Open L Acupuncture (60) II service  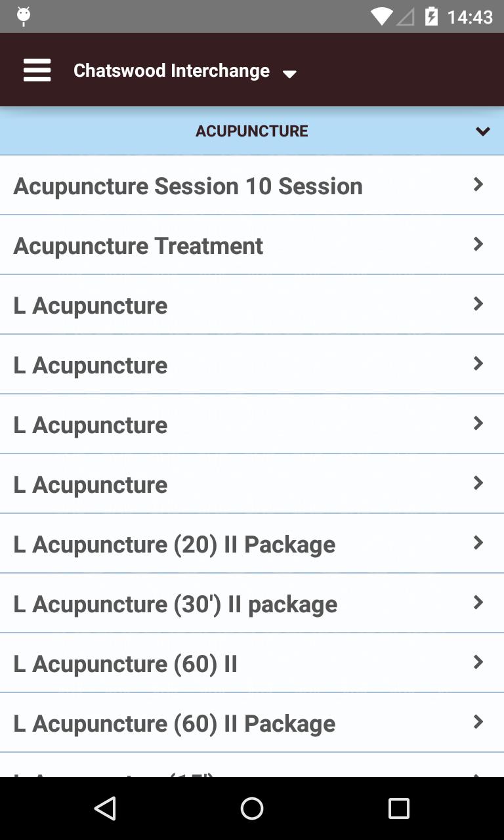pos(125,664)
